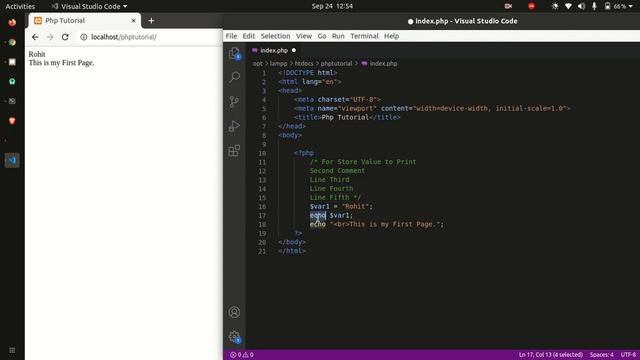
Task: Open the Run and Debug view
Action: click(x=234, y=126)
